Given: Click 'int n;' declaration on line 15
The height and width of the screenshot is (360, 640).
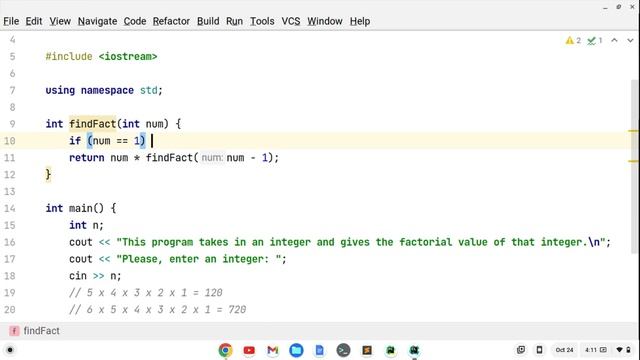Looking at the screenshot, I should point(86,225).
